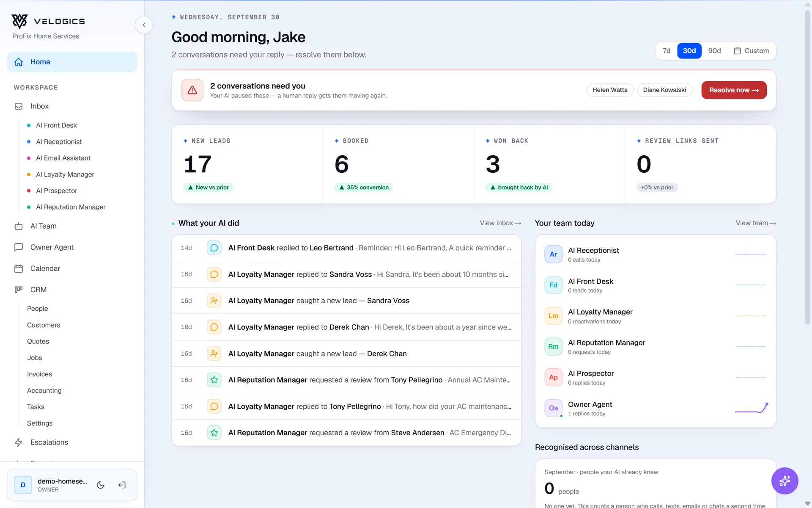Go to Tasks under CRM
Image resolution: width=812 pixels, height=508 pixels.
tap(36, 407)
